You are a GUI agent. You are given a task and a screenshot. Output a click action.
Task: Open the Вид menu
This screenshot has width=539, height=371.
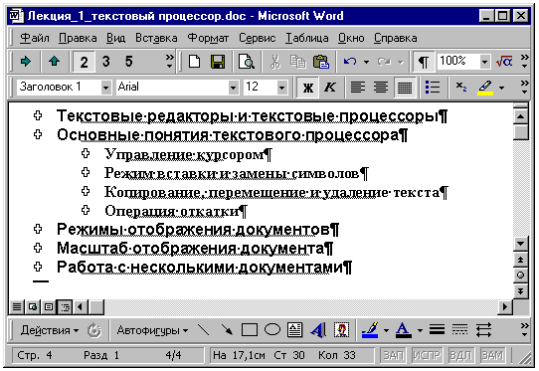pyautogui.click(x=116, y=38)
